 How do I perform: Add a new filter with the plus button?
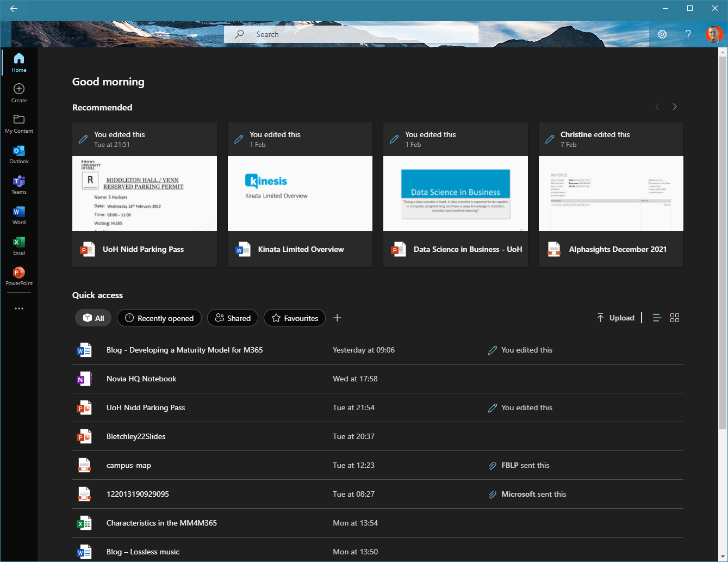(337, 318)
